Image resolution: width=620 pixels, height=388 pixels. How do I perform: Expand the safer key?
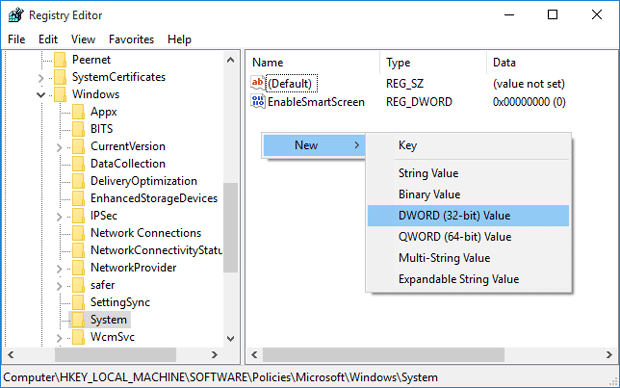[x=59, y=286]
